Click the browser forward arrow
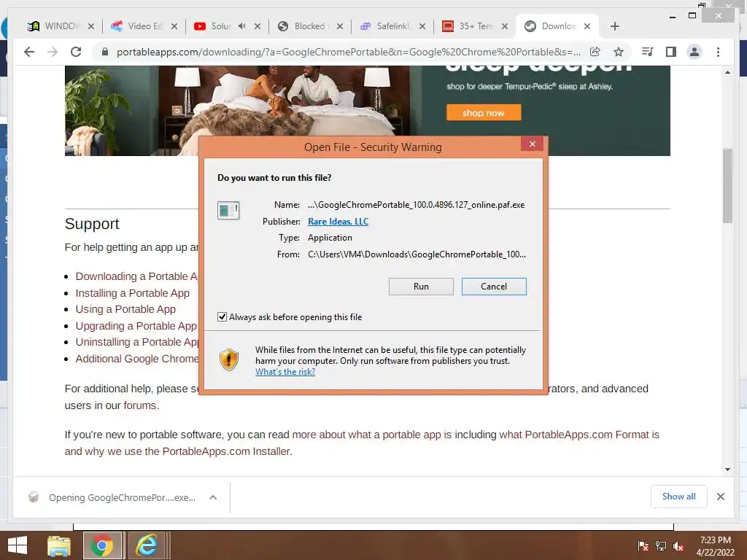747x560 pixels. pyautogui.click(x=53, y=52)
